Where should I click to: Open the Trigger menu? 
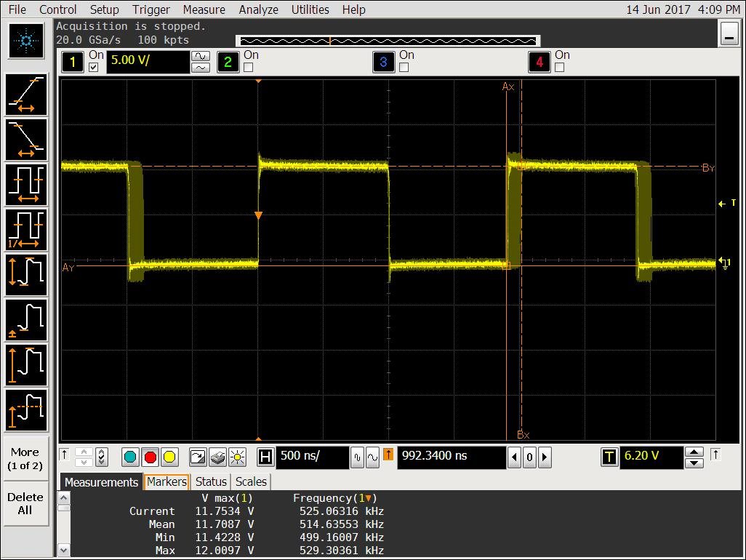click(x=151, y=9)
